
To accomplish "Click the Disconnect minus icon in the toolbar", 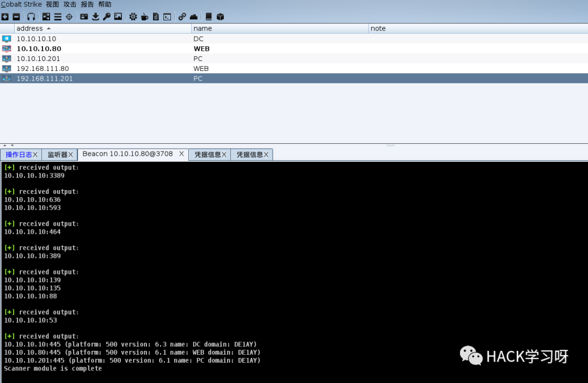I will (x=16, y=16).
